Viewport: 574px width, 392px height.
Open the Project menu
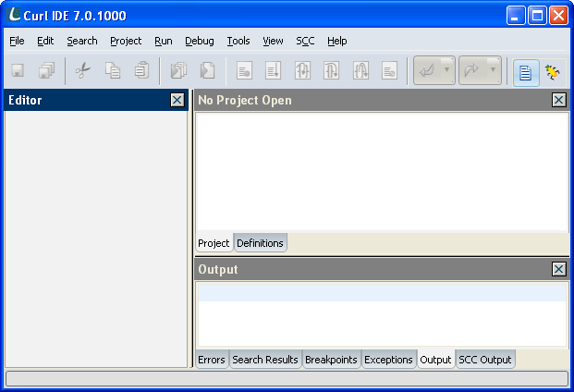[126, 41]
